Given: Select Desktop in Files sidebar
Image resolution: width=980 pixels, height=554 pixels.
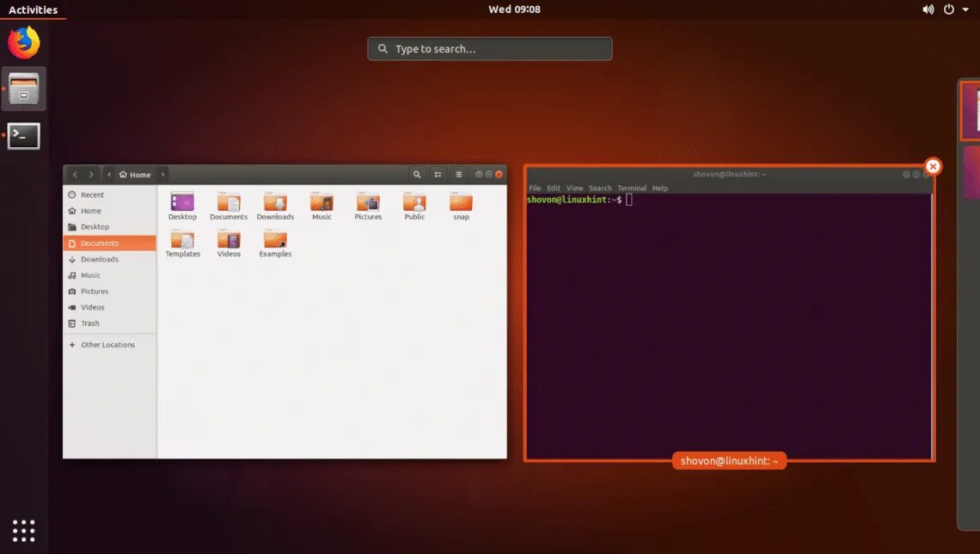Looking at the screenshot, I should [x=110, y=227].
